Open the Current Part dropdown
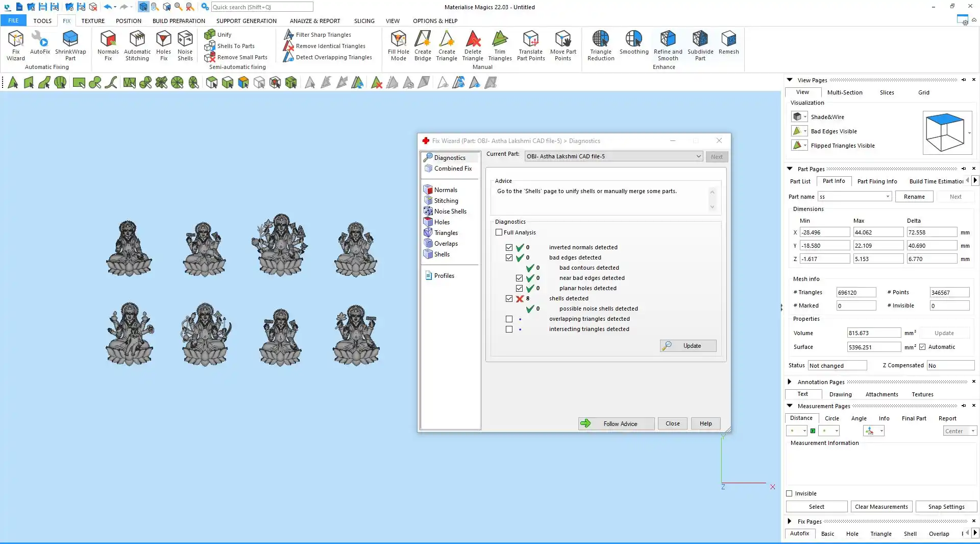Image resolution: width=980 pixels, height=544 pixels. [698, 156]
